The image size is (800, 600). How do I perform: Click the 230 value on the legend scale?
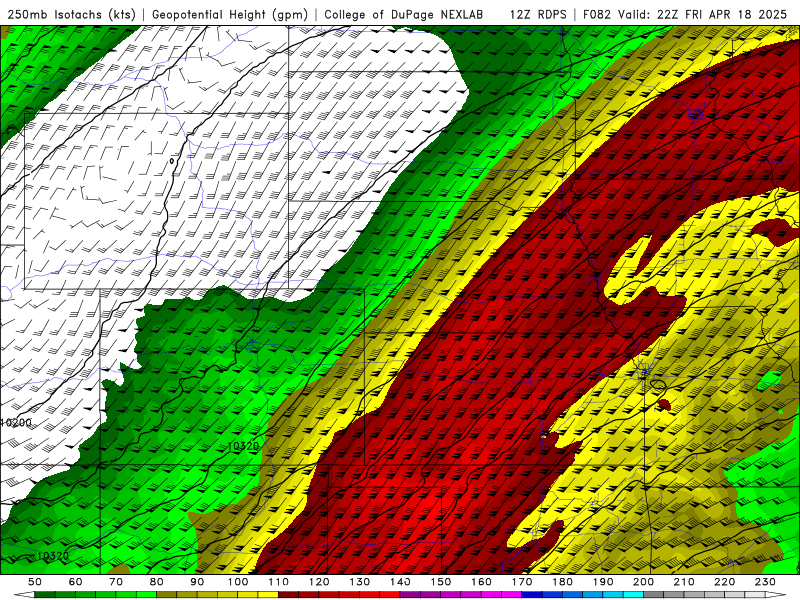765,582
